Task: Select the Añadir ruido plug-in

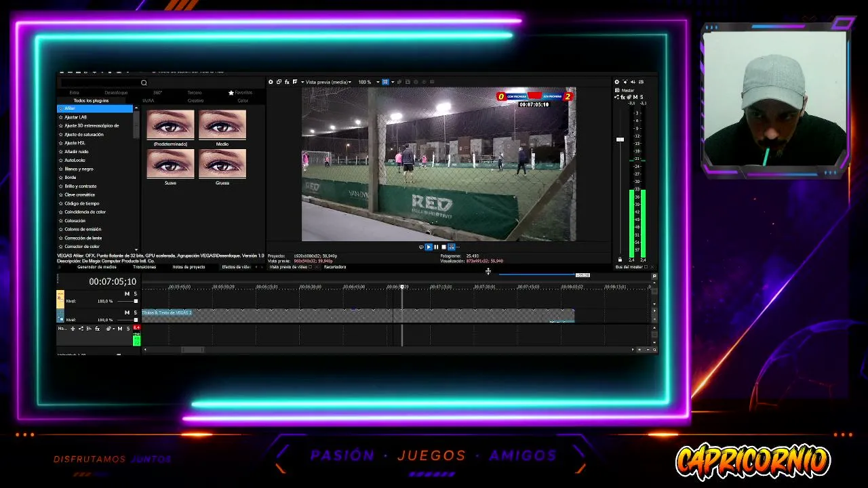Action: pos(95,152)
